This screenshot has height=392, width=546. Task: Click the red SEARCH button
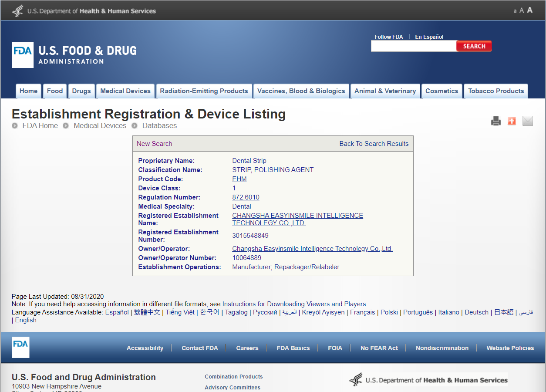(x=474, y=46)
